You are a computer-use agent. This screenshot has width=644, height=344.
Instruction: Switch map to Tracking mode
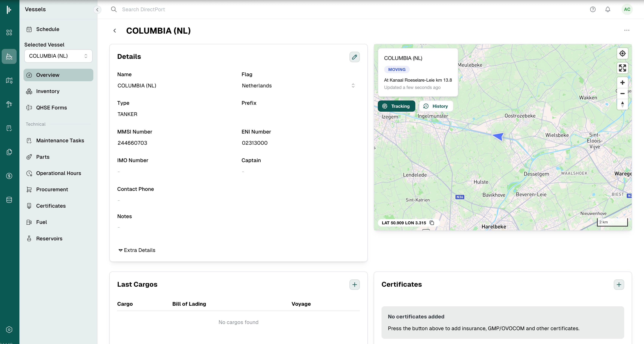coord(396,106)
